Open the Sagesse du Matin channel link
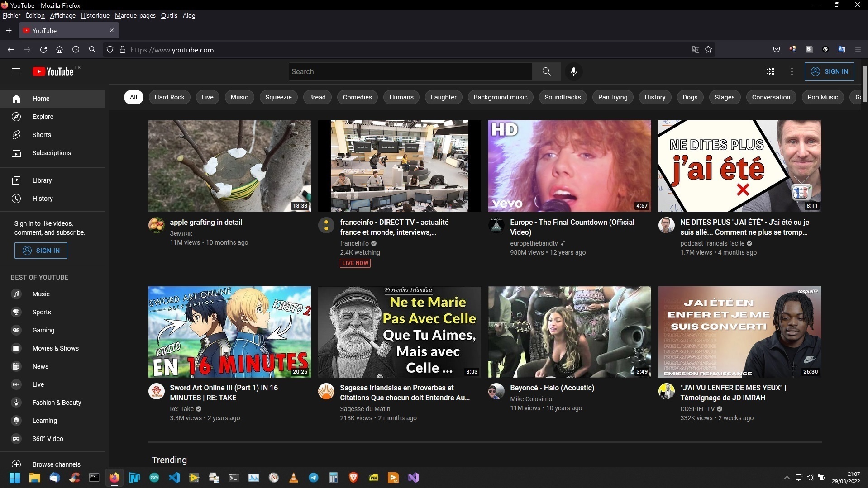 coord(365,409)
